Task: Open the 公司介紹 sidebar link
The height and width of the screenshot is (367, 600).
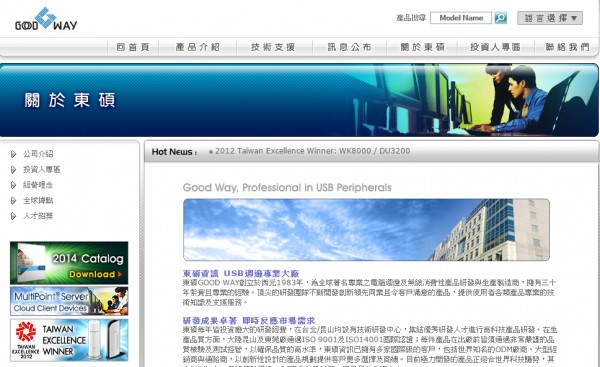Action: [38, 154]
